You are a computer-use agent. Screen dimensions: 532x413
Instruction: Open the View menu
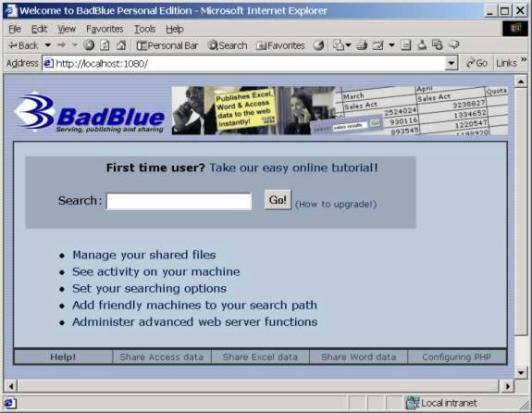pos(67,30)
